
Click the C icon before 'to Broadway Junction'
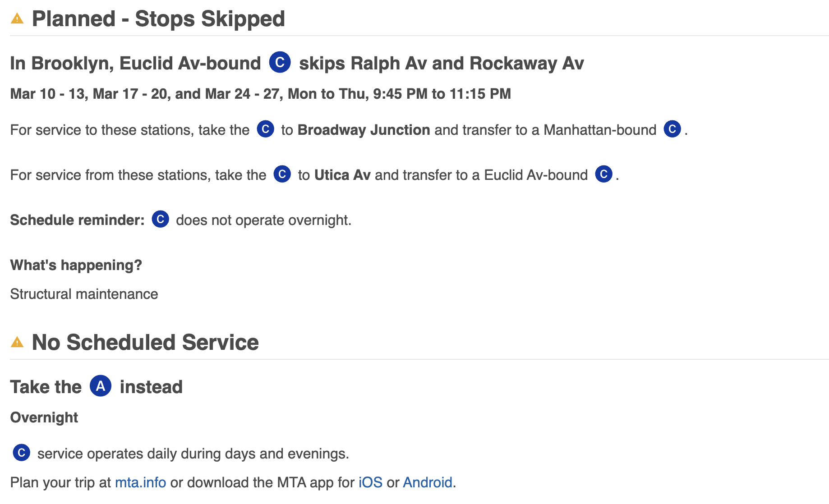[x=266, y=129]
